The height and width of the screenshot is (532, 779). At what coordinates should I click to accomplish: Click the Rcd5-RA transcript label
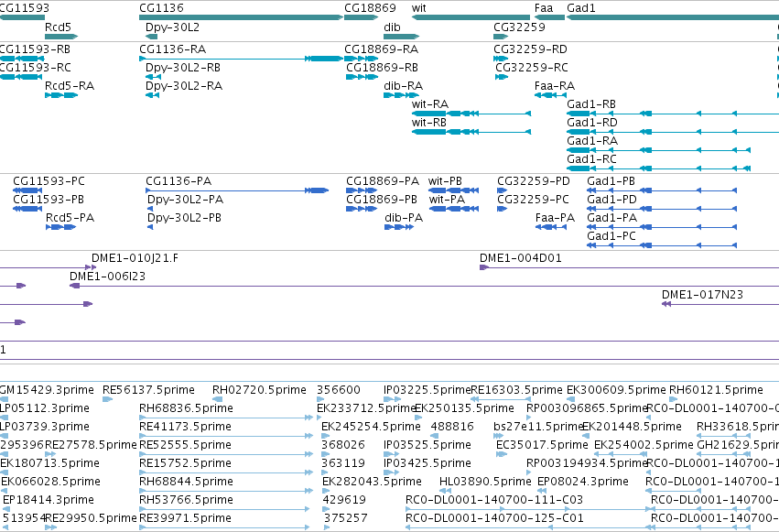[x=70, y=85]
